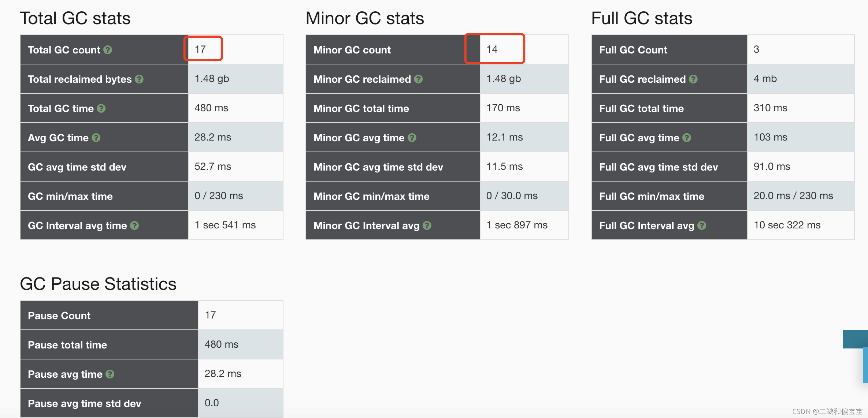The width and height of the screenshot is (868, 418).
Task: Click help icon beside Minor GC reclaimed
Action: 419,79
